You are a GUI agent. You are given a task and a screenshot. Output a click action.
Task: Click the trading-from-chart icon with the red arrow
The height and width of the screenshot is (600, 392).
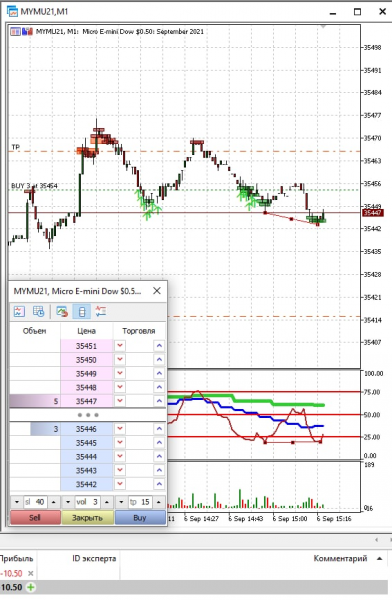[62, 311]
